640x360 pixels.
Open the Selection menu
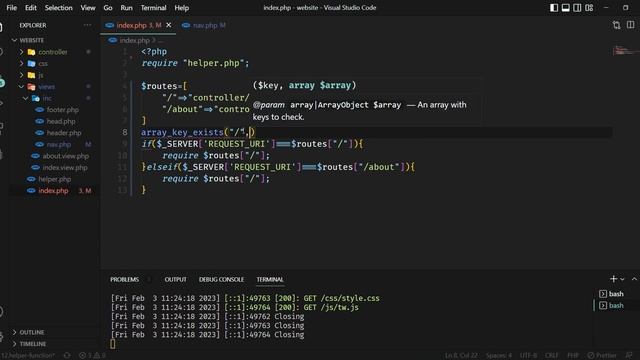pyautogui.click(x=58, y=8)
